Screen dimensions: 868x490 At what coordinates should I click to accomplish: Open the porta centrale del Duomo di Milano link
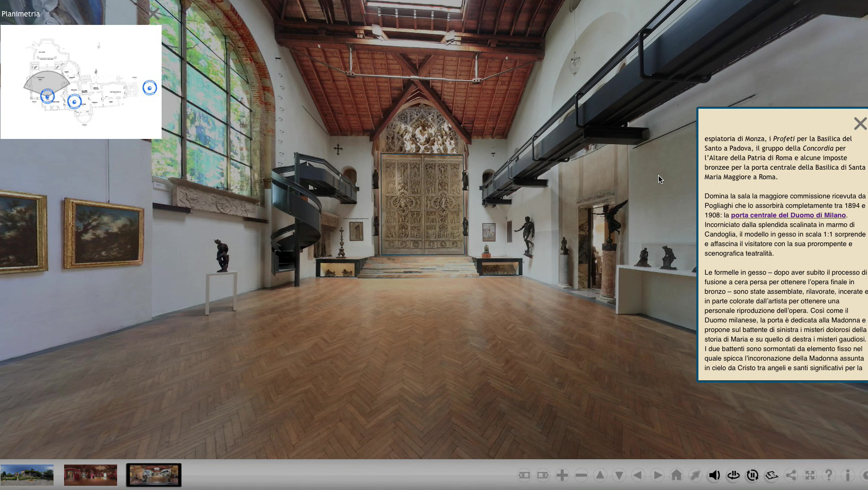[788, 215]
